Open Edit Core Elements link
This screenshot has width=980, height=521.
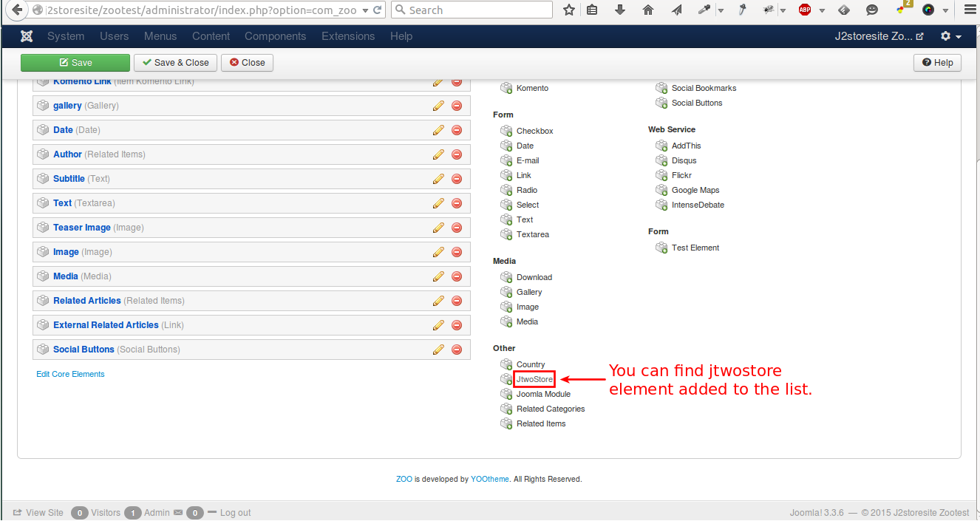(70, 374)
